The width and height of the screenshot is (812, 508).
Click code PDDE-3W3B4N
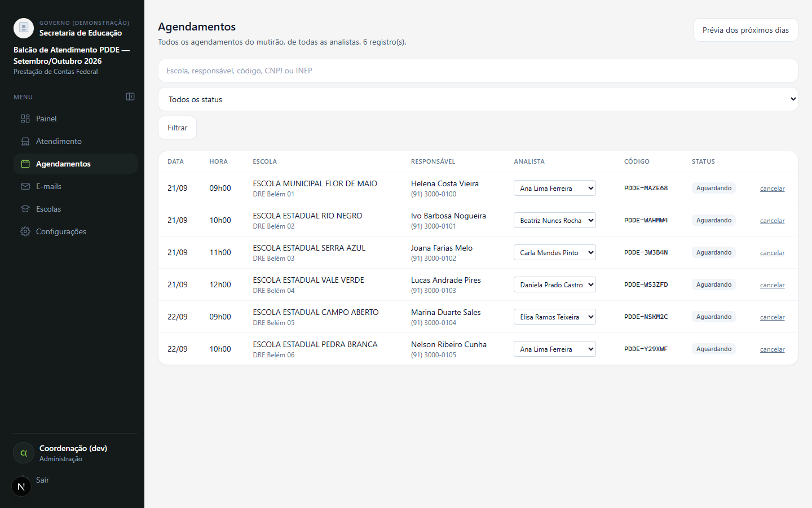click(646, 252)
